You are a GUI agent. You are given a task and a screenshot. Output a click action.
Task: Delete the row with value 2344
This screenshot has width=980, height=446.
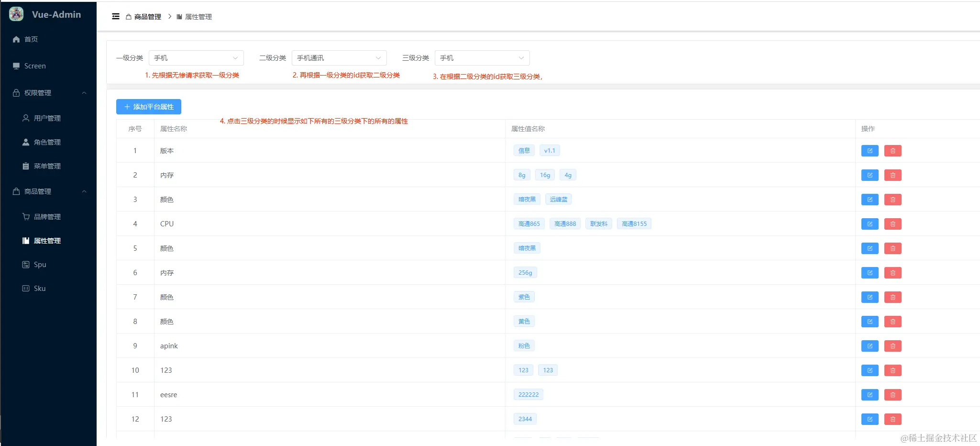click(x=892, y=419)
